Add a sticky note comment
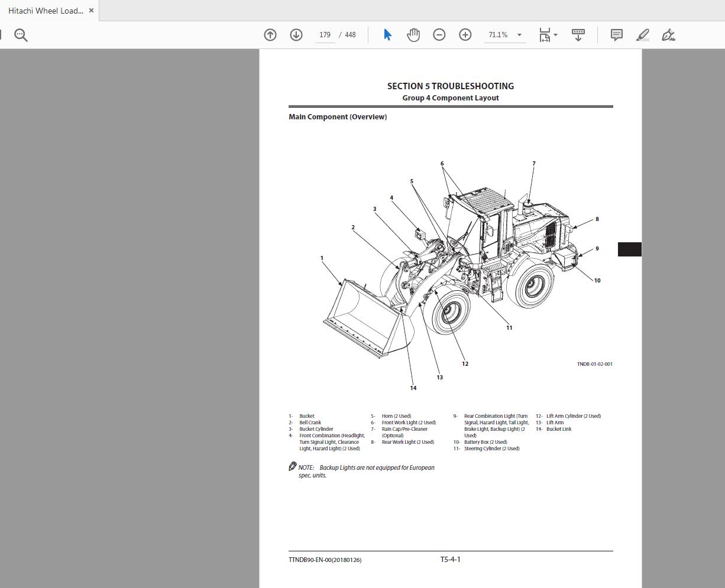The height and width of the screenshot is (588, 725). pyautogui.click(x=616, y=35)
